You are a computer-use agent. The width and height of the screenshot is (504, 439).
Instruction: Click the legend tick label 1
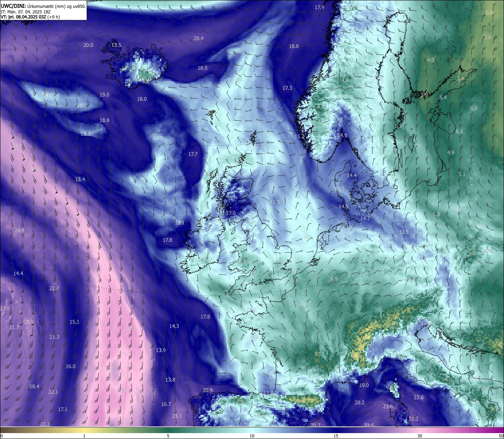click(x=84, y=436)
